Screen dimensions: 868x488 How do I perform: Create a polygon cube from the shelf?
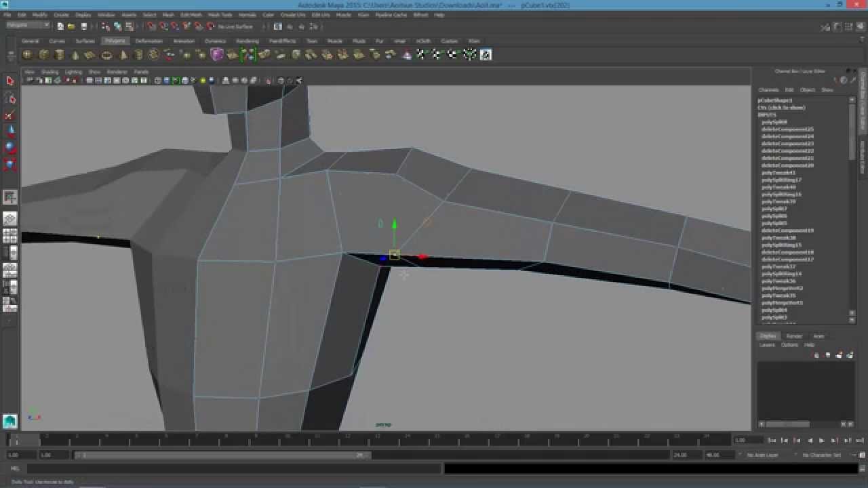43,55
